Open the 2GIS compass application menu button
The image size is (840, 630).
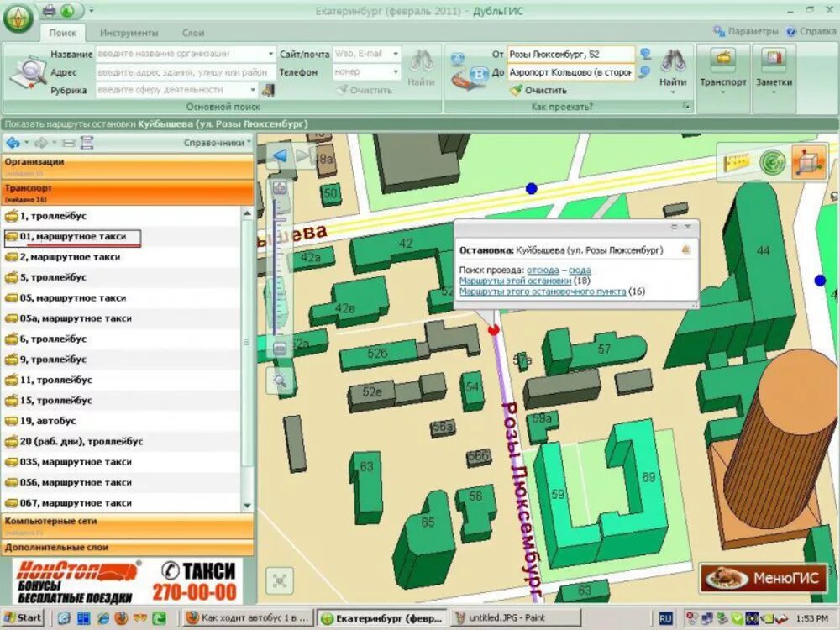(18, 18)
